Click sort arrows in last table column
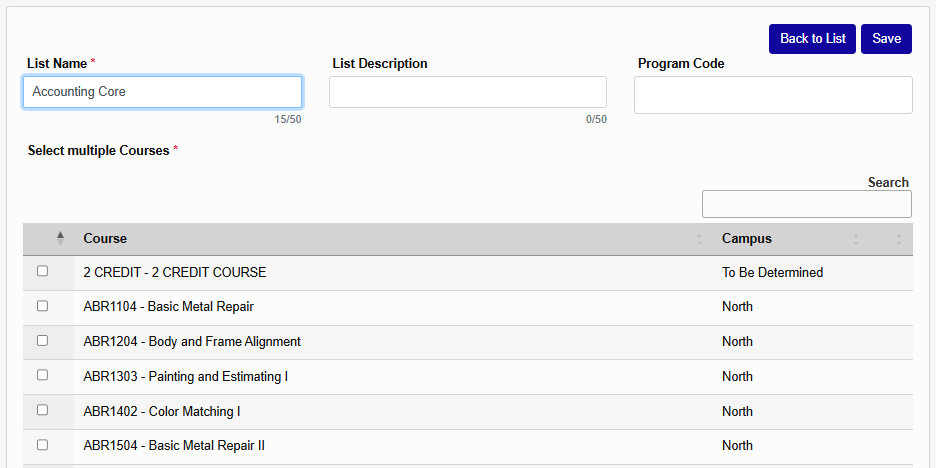Screen dimensions: 936x468 coord(898,239)
